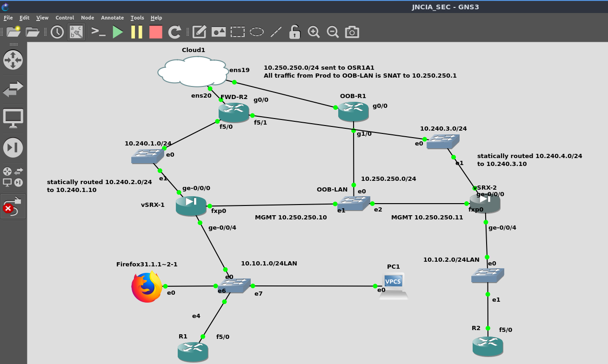Browse routers in the device sidebar
Viewport: 608px width, 364px height.
13,60
